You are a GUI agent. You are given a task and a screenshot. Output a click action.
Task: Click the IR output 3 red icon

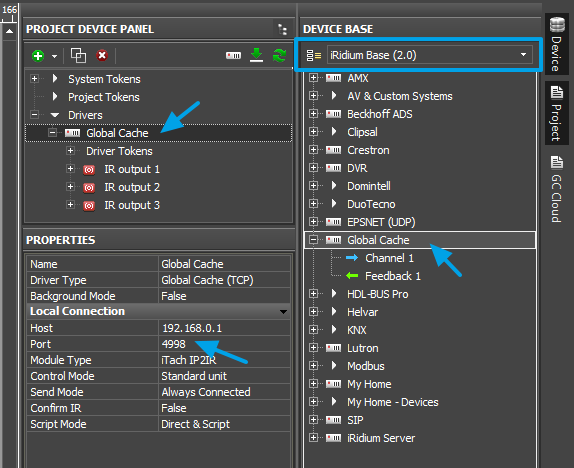point(89,206)
